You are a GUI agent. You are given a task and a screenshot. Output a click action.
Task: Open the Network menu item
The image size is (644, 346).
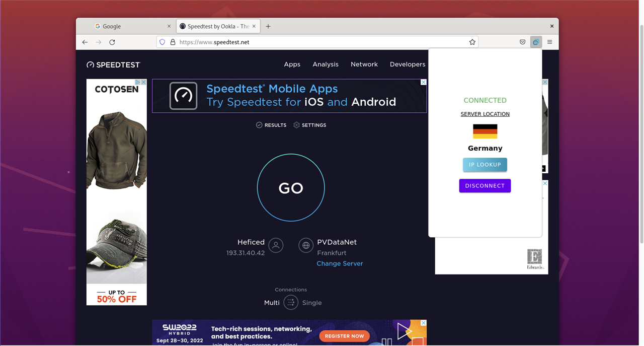click(x=364, y=64)
